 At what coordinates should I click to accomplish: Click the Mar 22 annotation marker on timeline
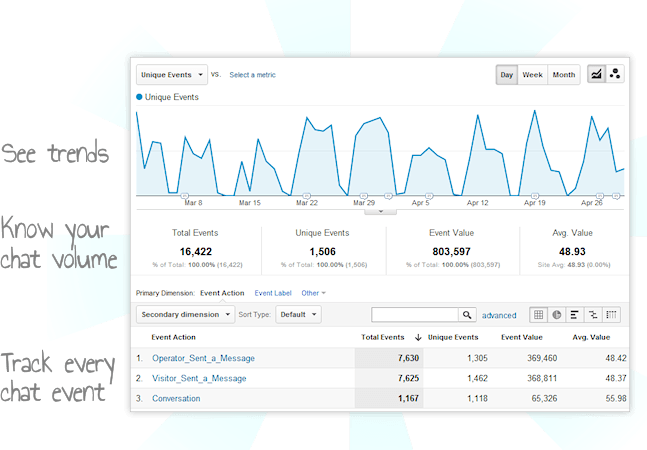click(307, 196)
